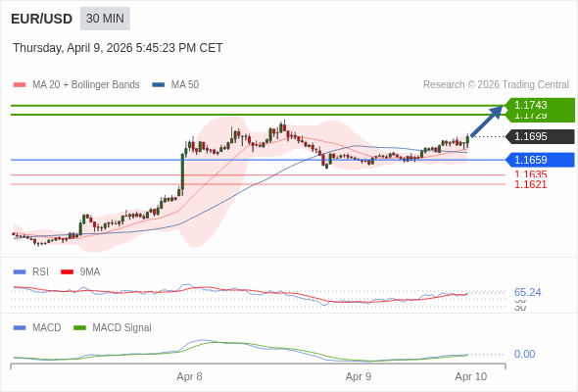This screenshot has width=578, height=392.
Task: Click the date Thursday, April 9, 2026 timestamp
Action: click(x=118, y=48)
